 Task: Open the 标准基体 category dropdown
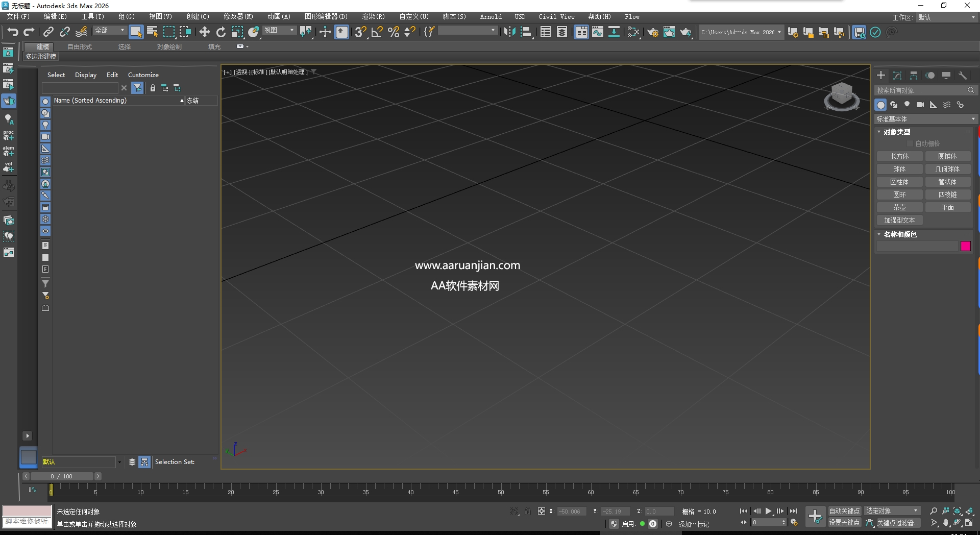[x=924, y=118]
